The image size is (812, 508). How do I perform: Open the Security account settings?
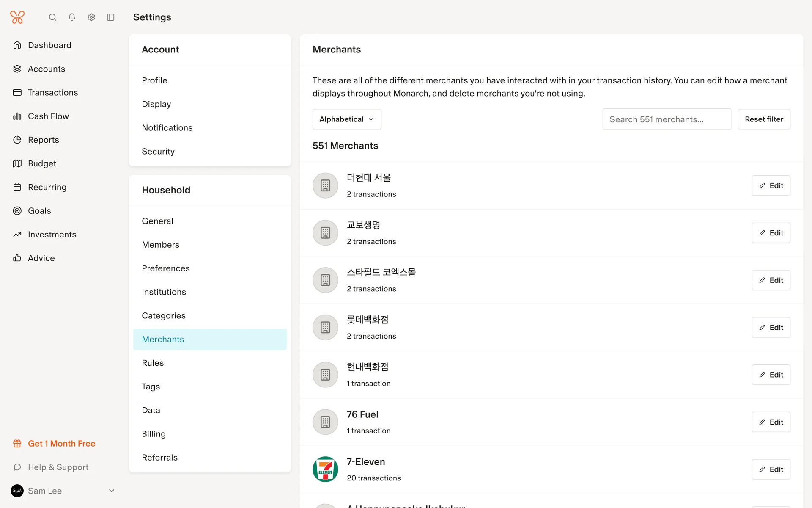158,152
